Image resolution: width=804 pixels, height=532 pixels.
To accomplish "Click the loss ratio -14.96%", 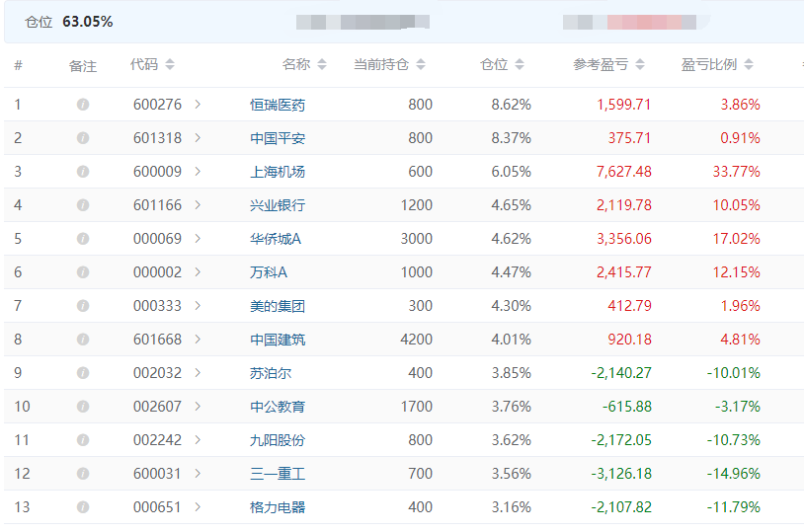I will coord(733,474).
